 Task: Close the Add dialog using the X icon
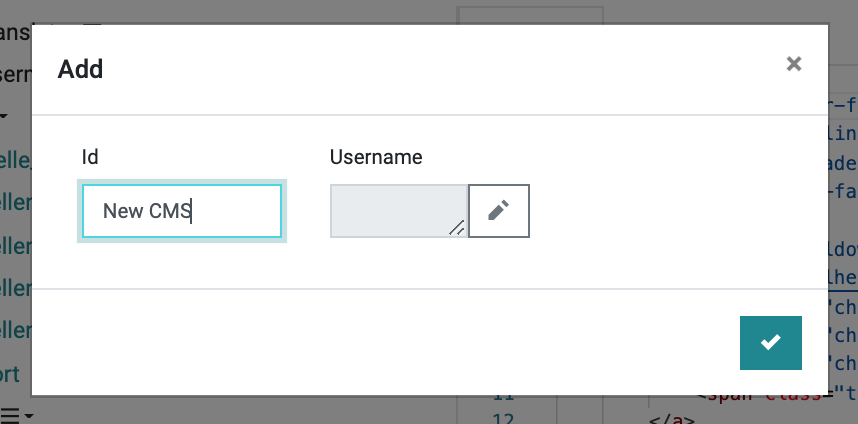click(x=793, y=64)
